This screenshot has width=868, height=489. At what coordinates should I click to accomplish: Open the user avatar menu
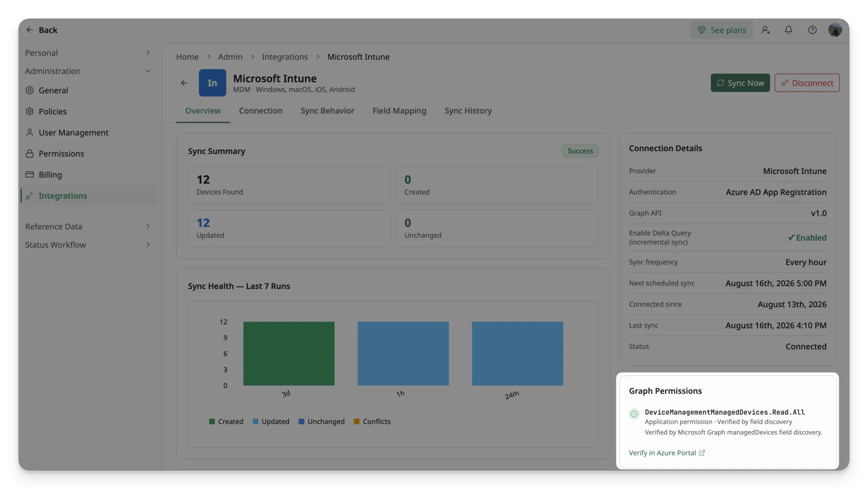pos(835,30)
